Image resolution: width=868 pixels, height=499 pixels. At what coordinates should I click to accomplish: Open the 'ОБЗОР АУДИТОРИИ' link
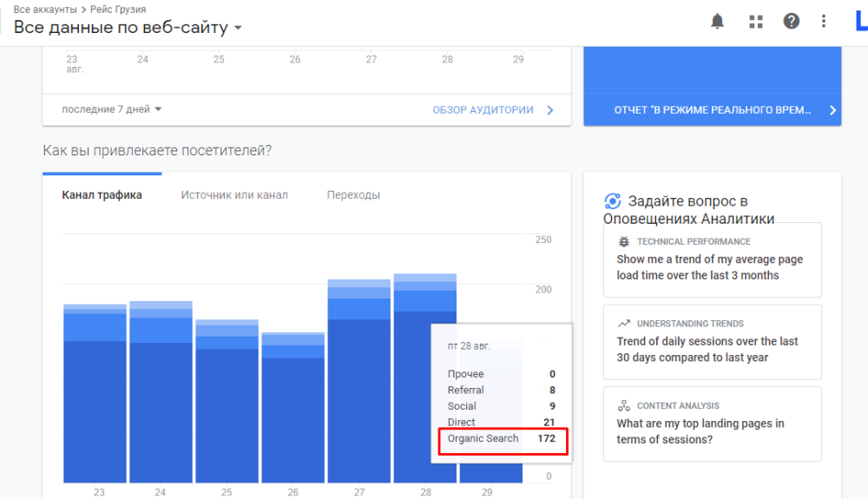pos(483,110)
